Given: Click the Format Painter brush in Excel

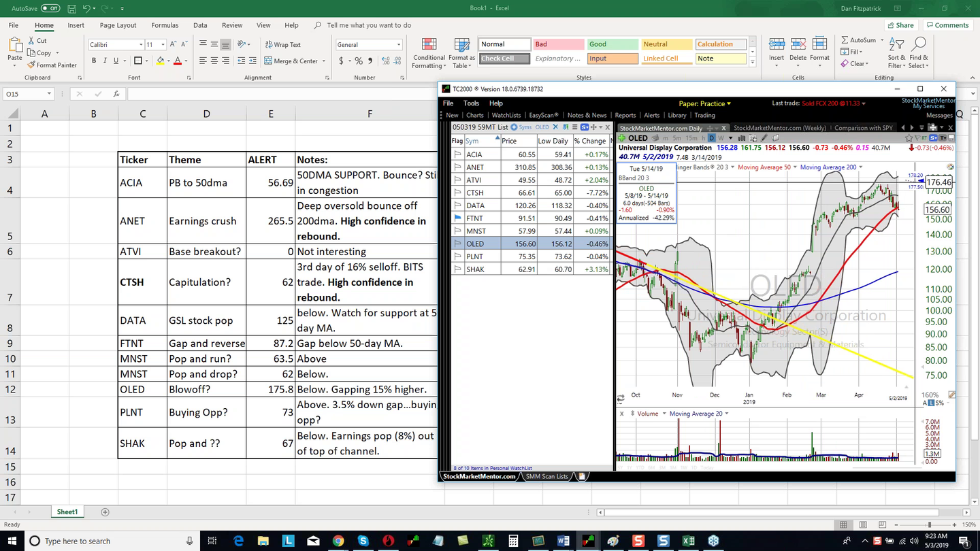Looking at the screenshot, I should [31, 65].
